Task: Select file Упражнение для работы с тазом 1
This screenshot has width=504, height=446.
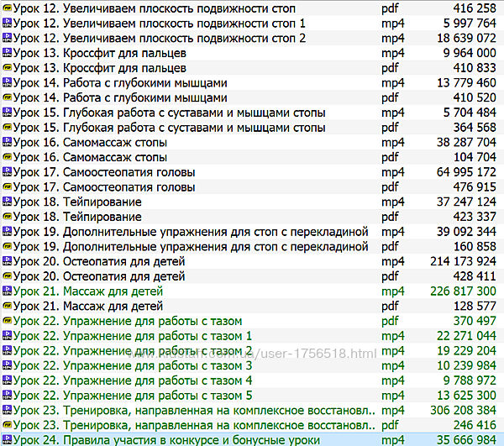Action: [133, 336]
